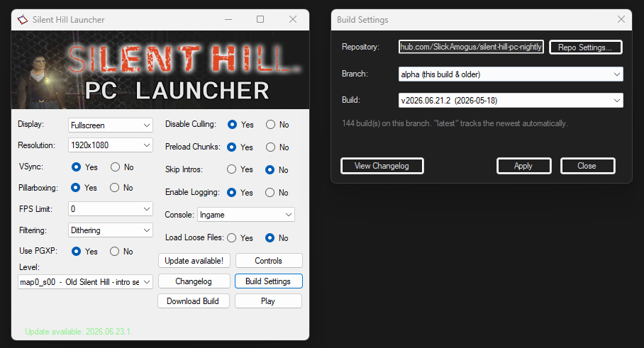Set Skip Intros to No
Screen dimensions: 644x348
(x=270, y=169)
